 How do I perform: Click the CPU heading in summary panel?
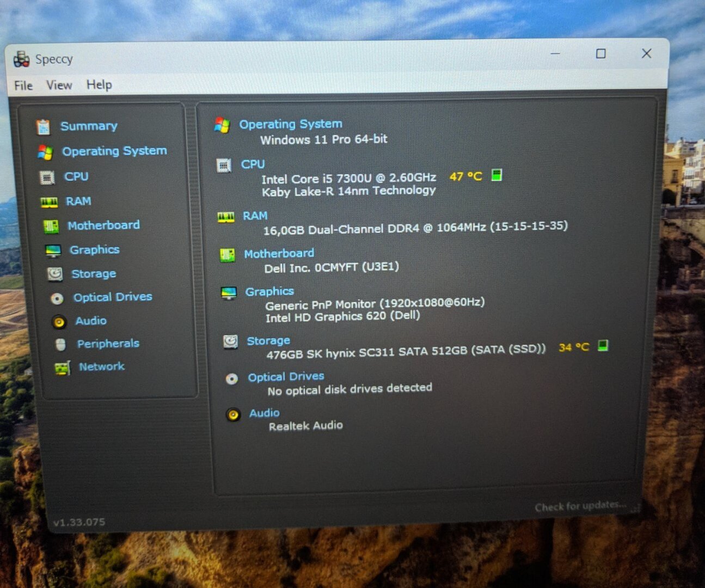click(x=253, y=164)
